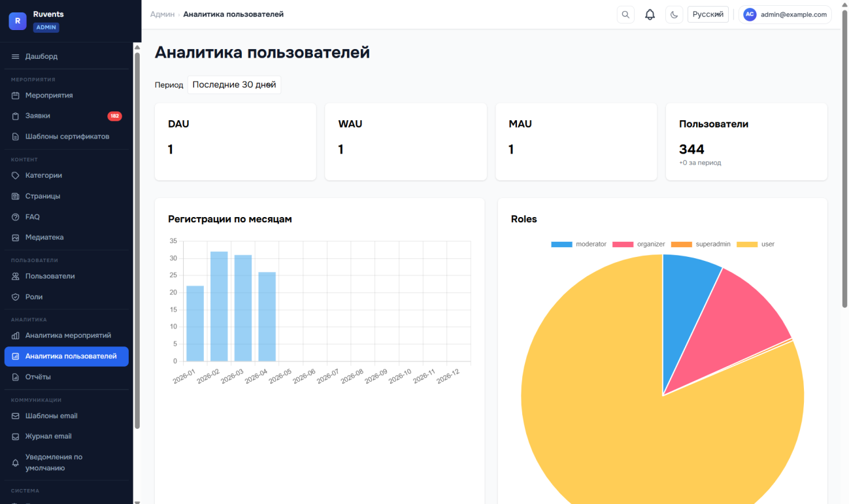Toggle organizer series in Roles legend
This screenshot has width=849, height=504.
click(639, 244)
